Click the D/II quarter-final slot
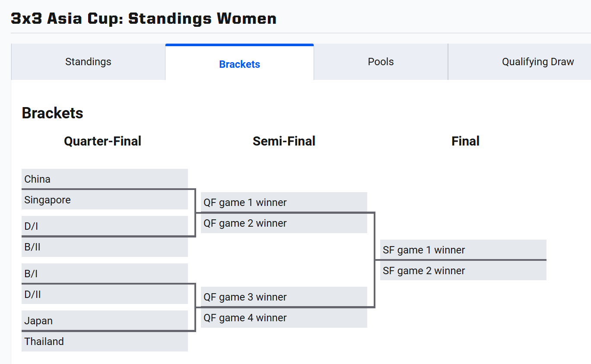This screenshot has height=364, width=591. 105,294
